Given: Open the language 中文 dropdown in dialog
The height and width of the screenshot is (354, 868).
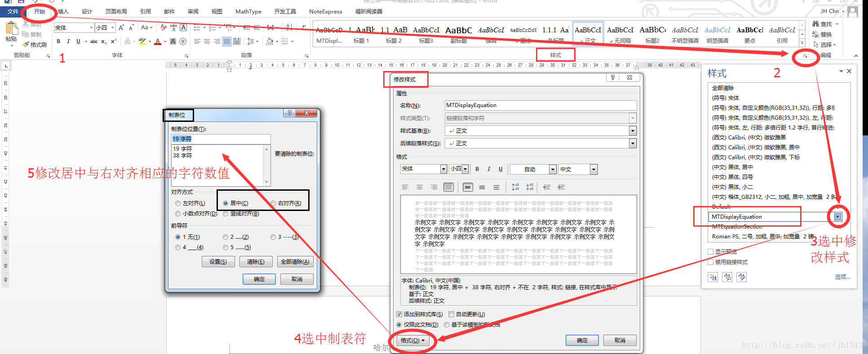Looking at the screenshot, I should [x=593, y=169].
